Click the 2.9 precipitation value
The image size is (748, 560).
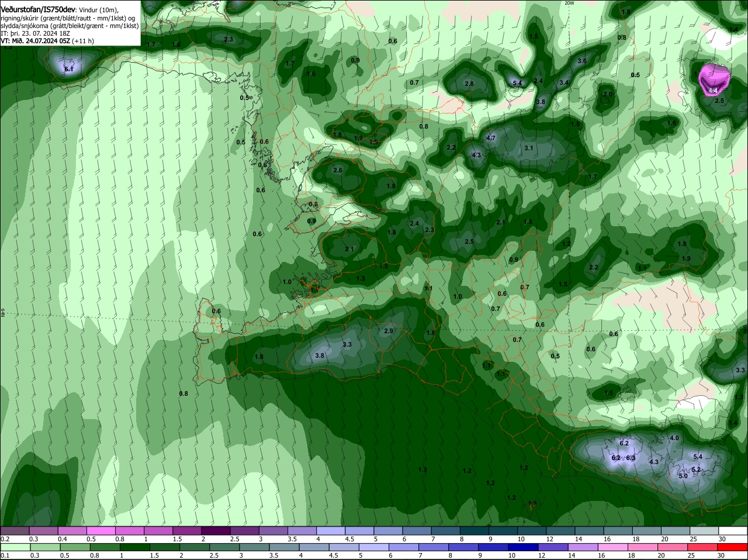389,331
